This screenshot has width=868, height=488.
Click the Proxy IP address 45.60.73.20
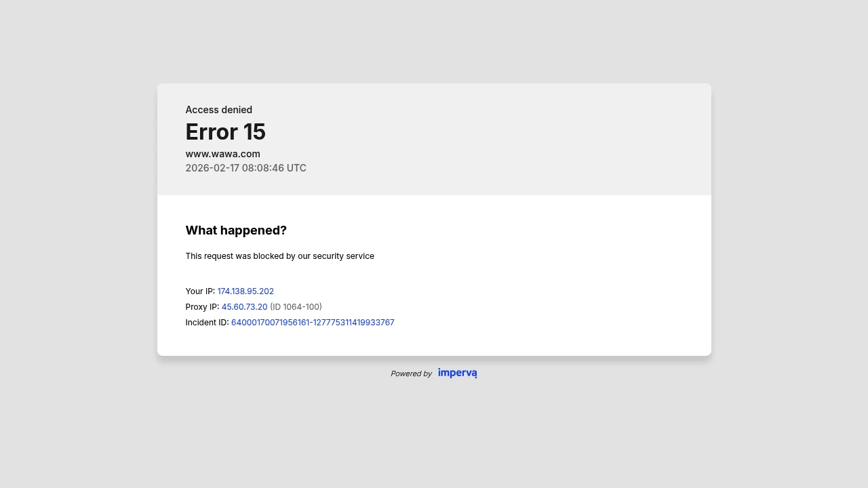244,307
